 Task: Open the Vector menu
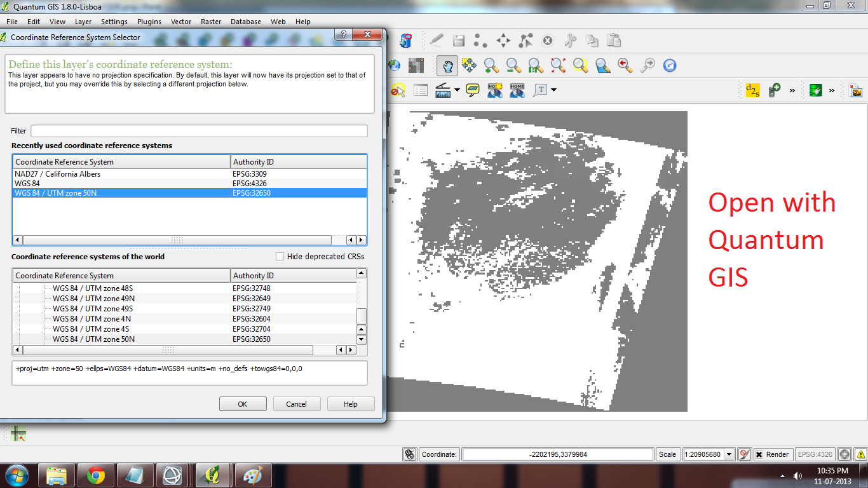181,22
